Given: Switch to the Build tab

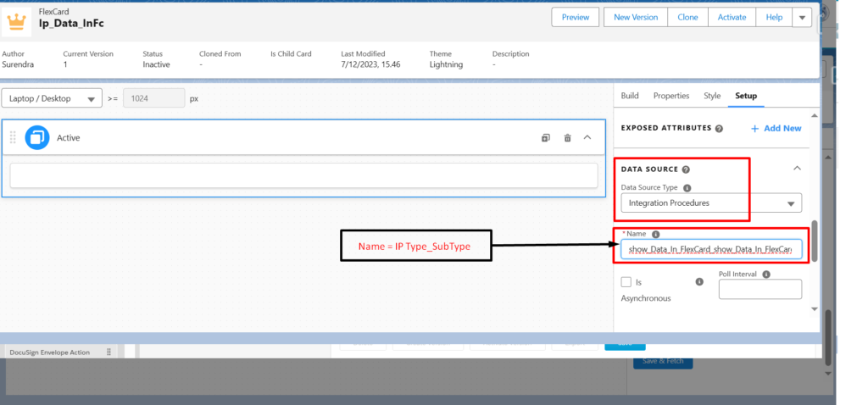Looking at the screenshot, I should coord(630,96).
